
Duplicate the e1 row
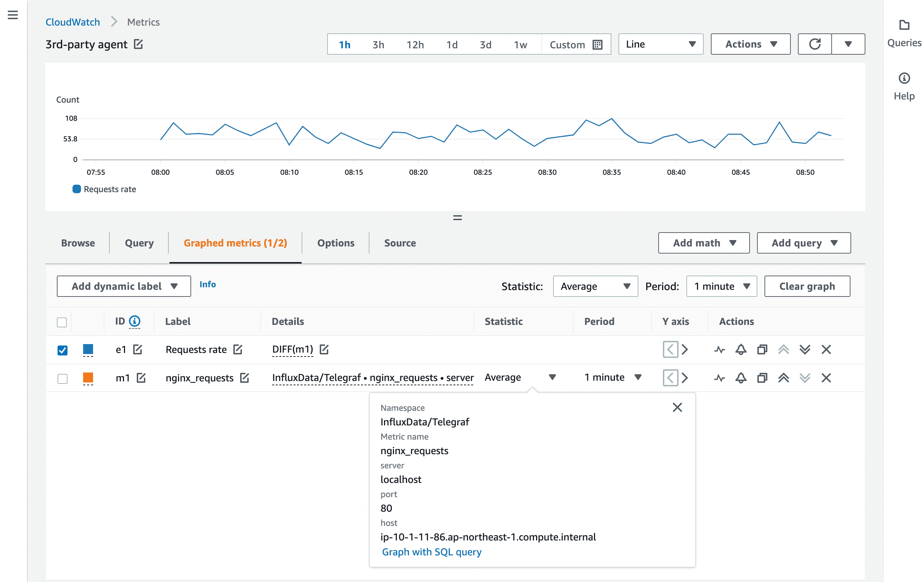tap(762, 349)
